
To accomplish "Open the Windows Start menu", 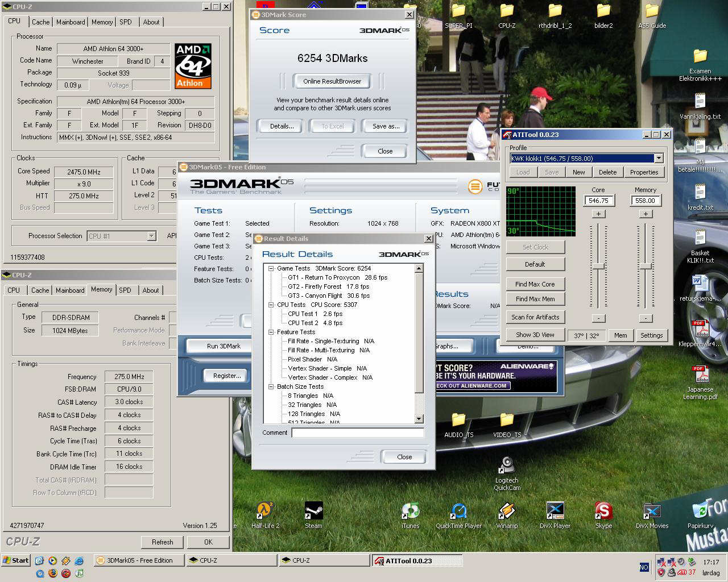I will pos(16,560).
